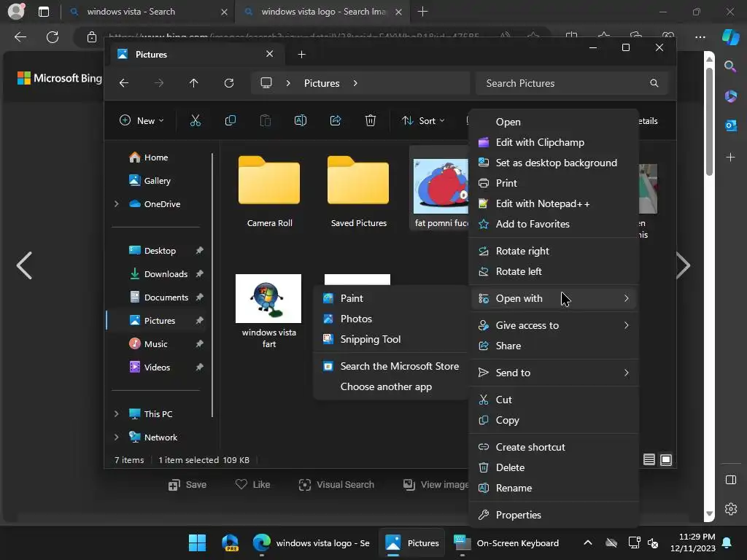Choose Snipping Tool from submenu
747x560 pixels.
click(x=391, y=340)
